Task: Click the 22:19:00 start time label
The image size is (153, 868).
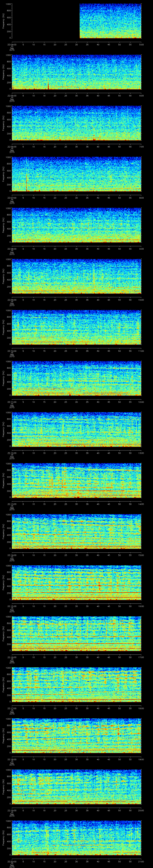Action: pyautogui.click(x=12, y=810)
